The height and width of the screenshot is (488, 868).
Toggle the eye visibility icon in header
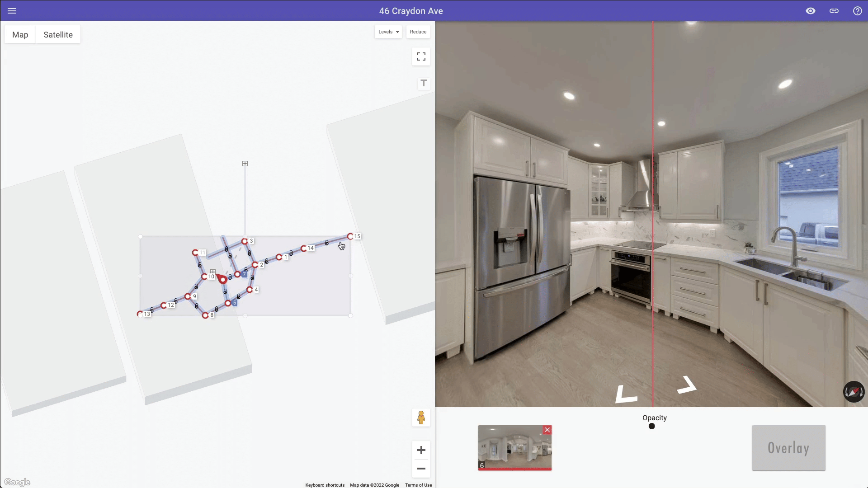pyautogui.click(x=811, y=11)
